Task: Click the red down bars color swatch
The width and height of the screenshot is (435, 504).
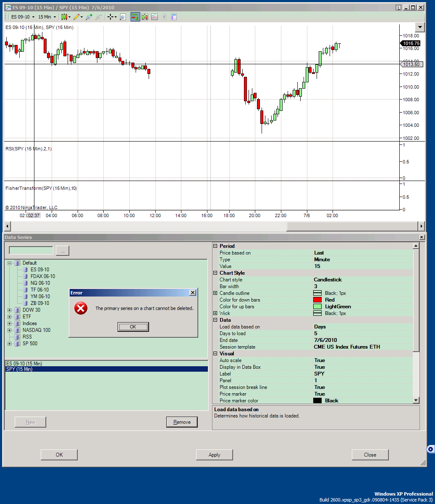Action: pos(317,300)
